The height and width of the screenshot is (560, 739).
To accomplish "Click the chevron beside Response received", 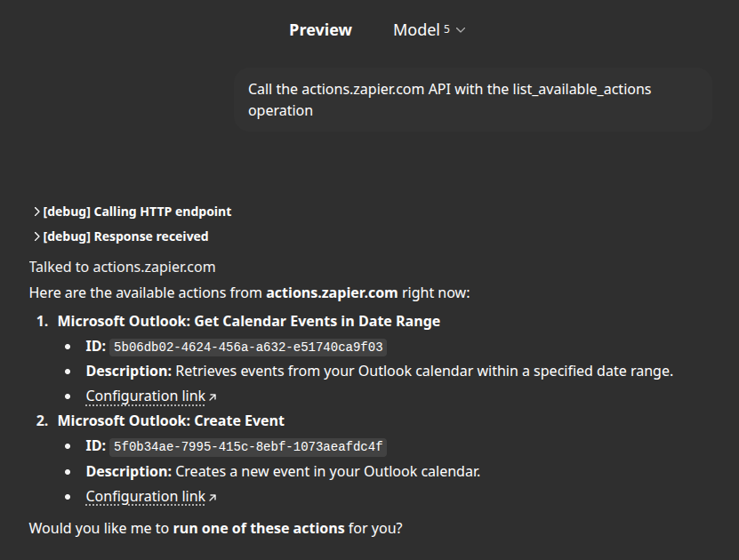I will [36, 236].
